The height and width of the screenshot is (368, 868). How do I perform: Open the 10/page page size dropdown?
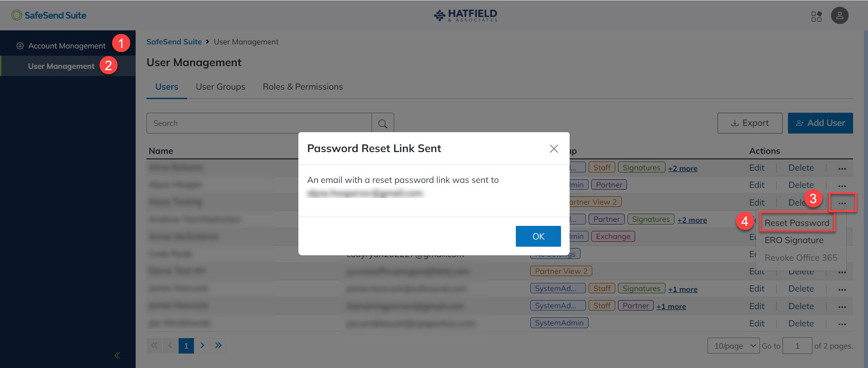[x=733, y=345]
